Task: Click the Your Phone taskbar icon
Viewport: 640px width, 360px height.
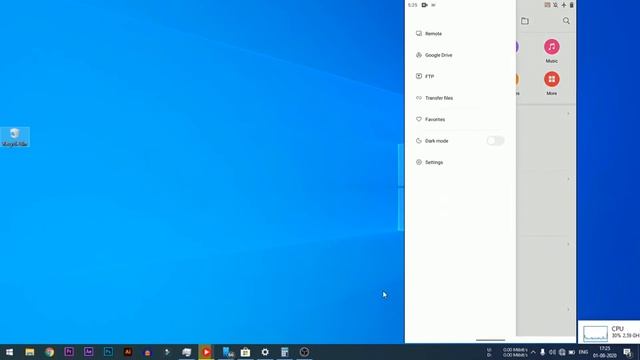Action: [x=228, y=352]
